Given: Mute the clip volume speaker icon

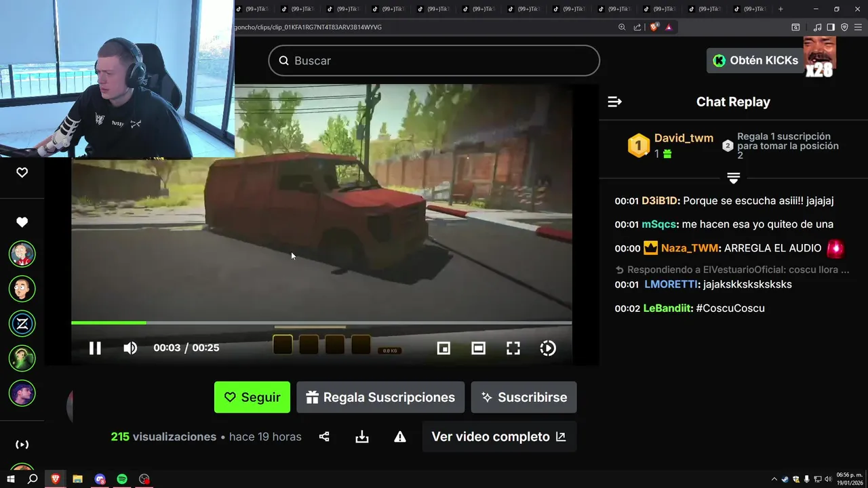Looking at the screenshot, I should coord(130,348).
